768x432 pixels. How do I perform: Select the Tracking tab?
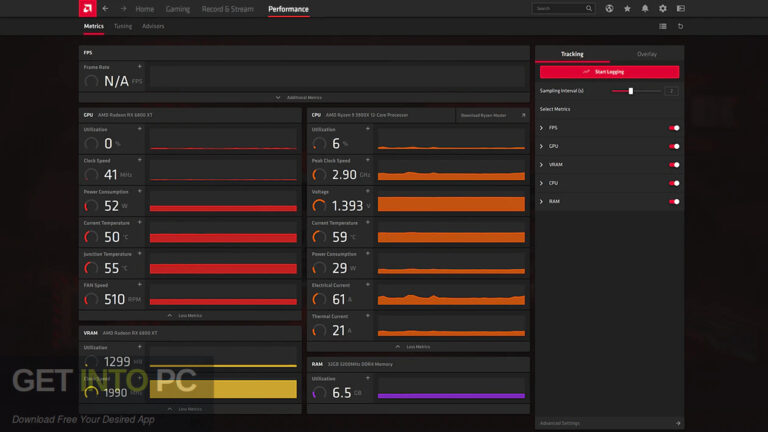pyautogui.click(x=572, y=54)
